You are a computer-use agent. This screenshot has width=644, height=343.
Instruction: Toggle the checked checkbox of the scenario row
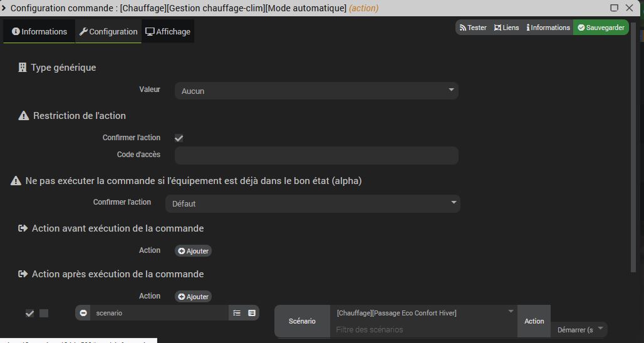point(29,314)
